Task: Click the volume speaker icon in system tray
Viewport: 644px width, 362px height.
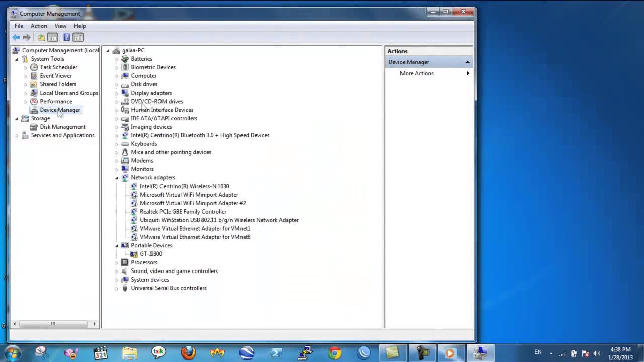Action: (x=597, y=353)
